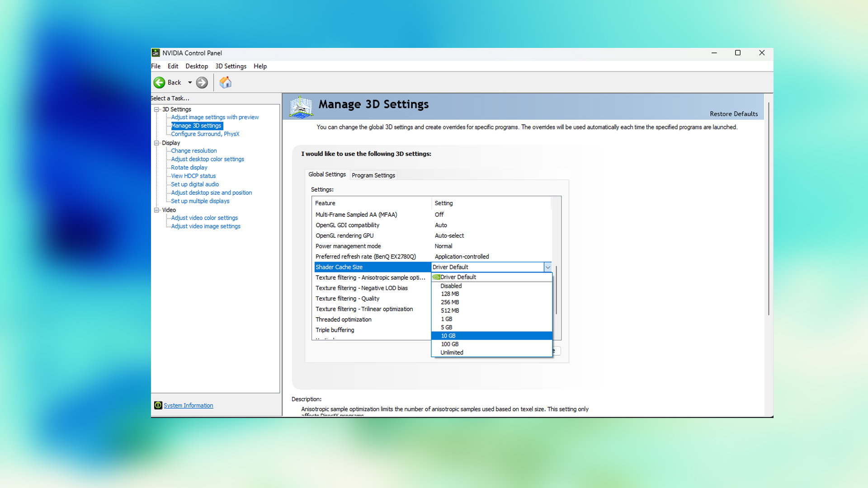This screenshot has width=868, height=488.
Task: Select Triple buffering row
Action: point(373,330)
